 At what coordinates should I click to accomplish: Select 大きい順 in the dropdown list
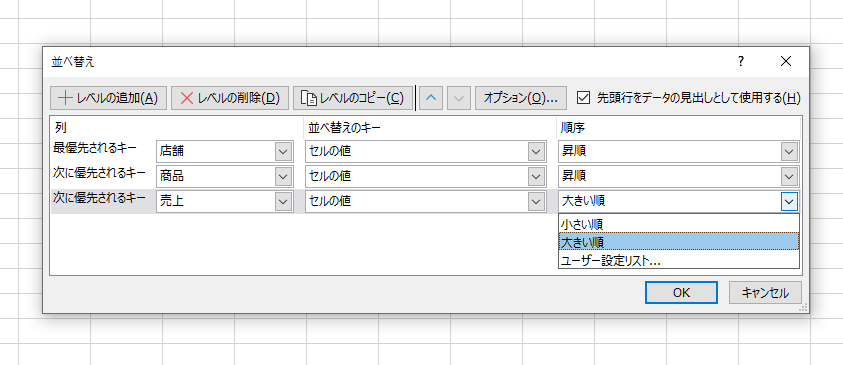click(678, 242)
